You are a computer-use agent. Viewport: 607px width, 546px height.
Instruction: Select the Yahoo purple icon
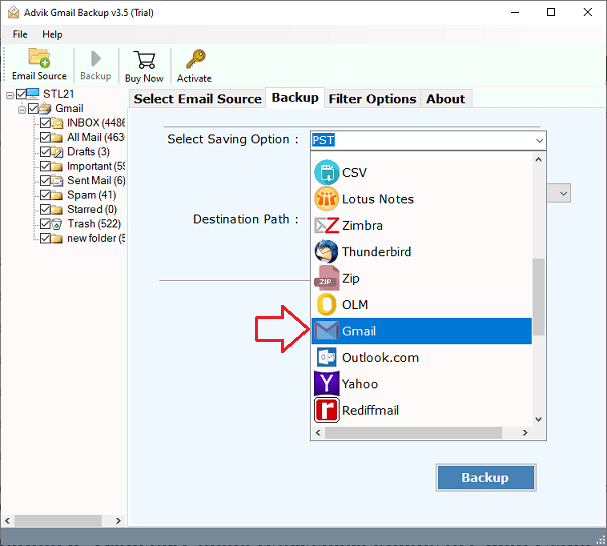coord(326,383)
